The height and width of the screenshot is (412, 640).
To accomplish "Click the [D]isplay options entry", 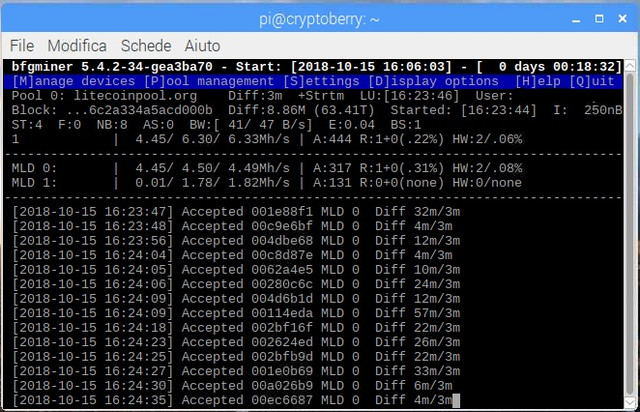I will pos(433,81).
